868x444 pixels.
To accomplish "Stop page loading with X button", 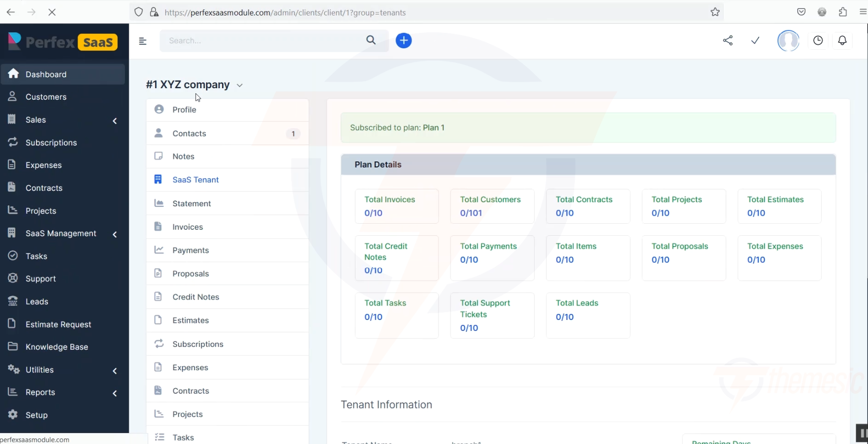I will coord(52,12).
